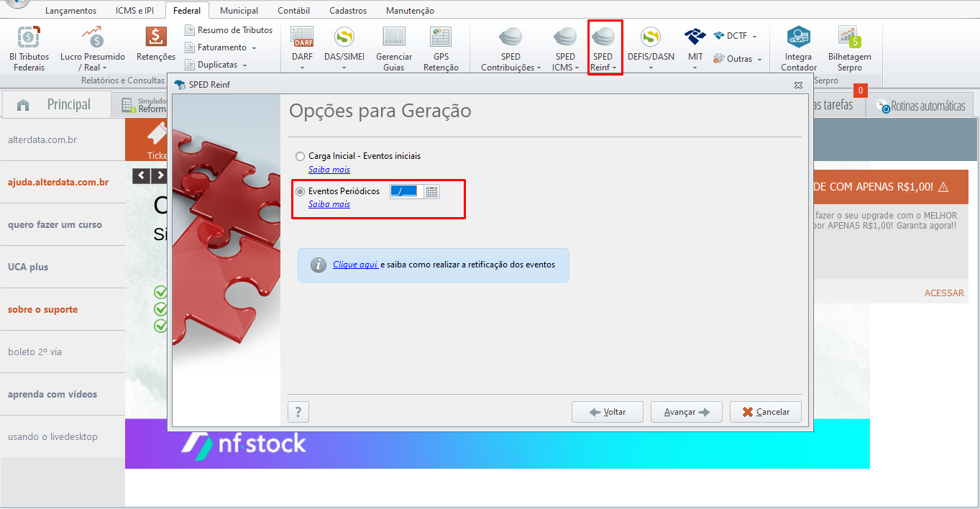Image resolution: width=980 pixels, height=509 pixels.
Task: Click the period date input field
Action: coord(406,191)
